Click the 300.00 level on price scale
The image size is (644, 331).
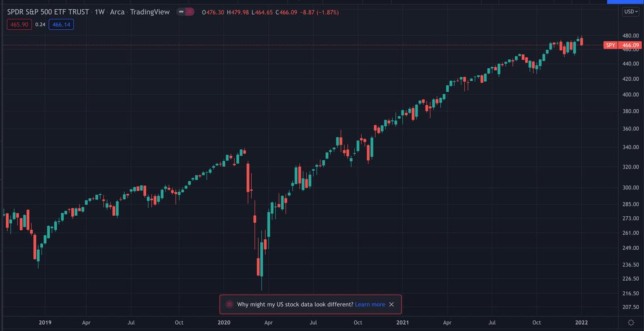point(630,188)
